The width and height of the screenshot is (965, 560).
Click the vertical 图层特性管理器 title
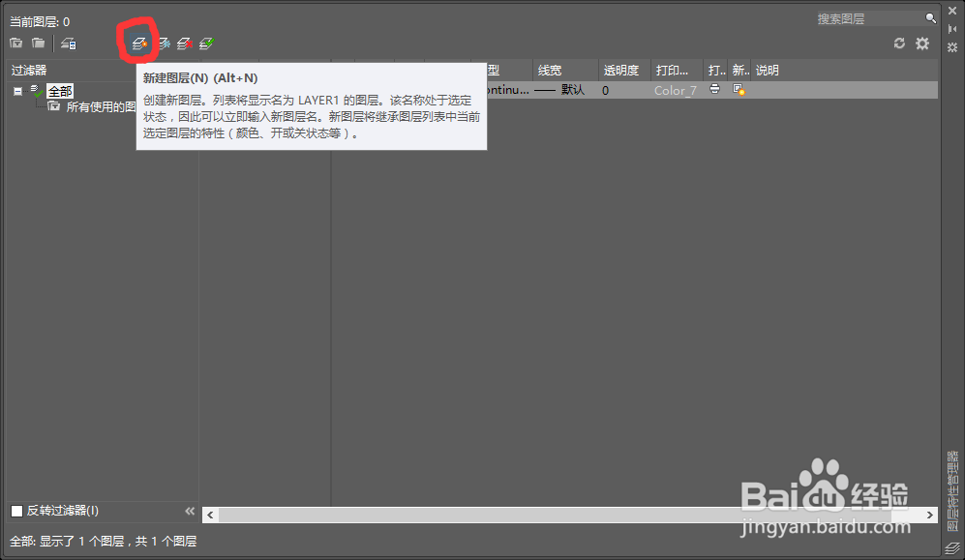tap(952, 491)
